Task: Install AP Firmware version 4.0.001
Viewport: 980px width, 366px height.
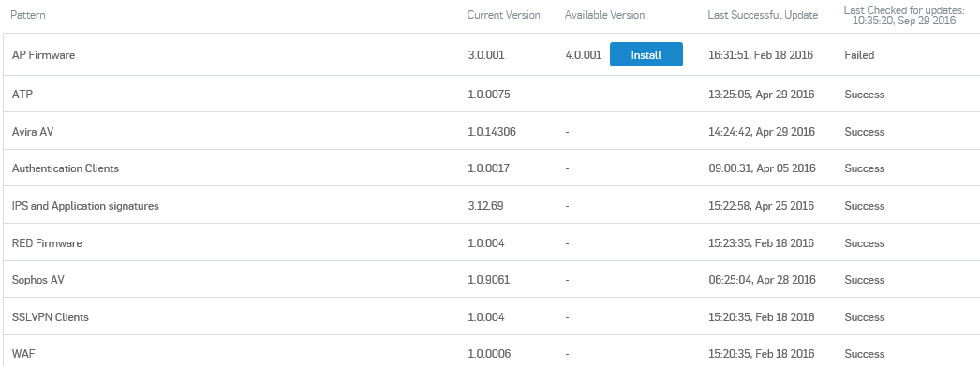Action: coord(646,54)
